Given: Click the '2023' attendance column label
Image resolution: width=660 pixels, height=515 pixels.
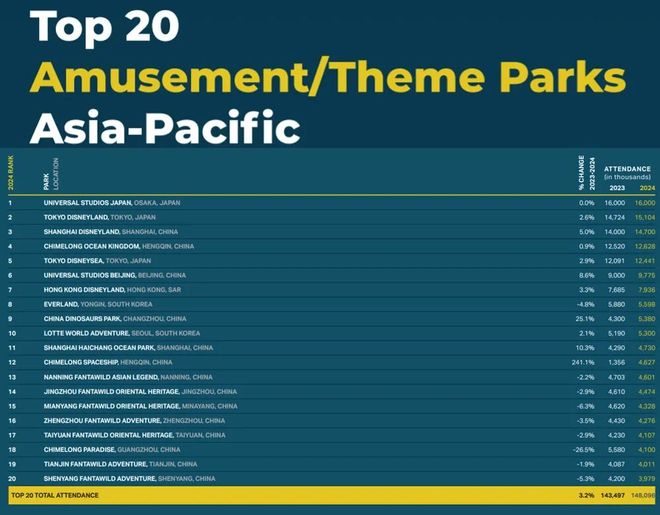Looking at the screenshot, I should tap(617, 188).
